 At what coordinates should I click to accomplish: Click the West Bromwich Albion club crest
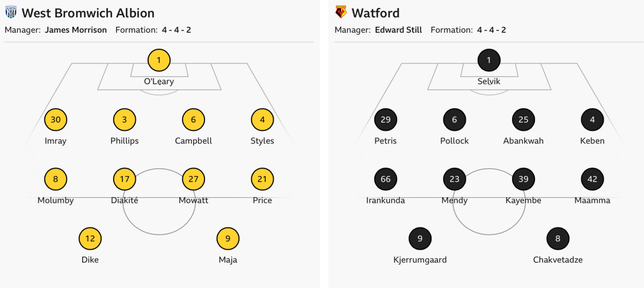[x=11, y=12]
